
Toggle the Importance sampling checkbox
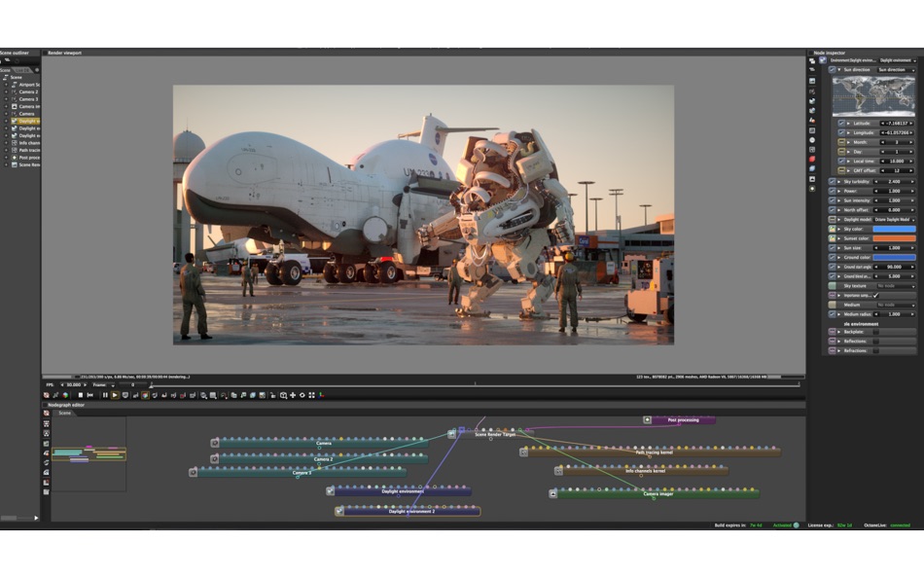(x=875, y=296)
